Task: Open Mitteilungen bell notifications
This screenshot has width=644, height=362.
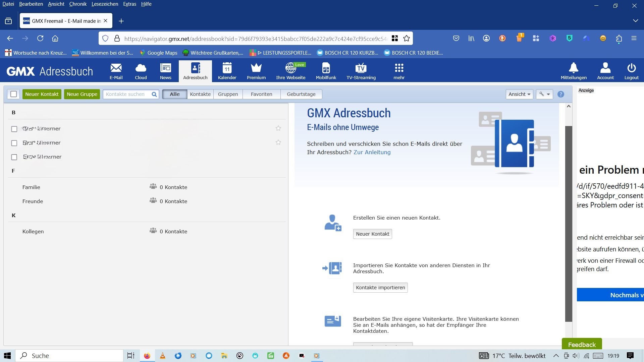Action: click(x=574, y=71)
